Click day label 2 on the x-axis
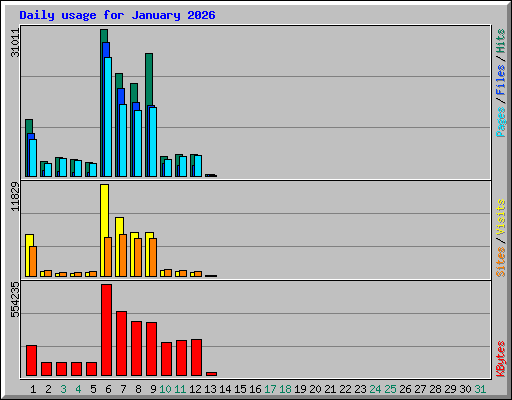 point(48,389)
